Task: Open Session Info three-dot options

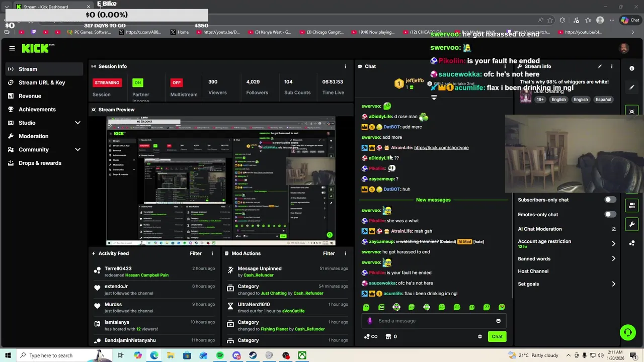Action: click(x=345, y=66)
